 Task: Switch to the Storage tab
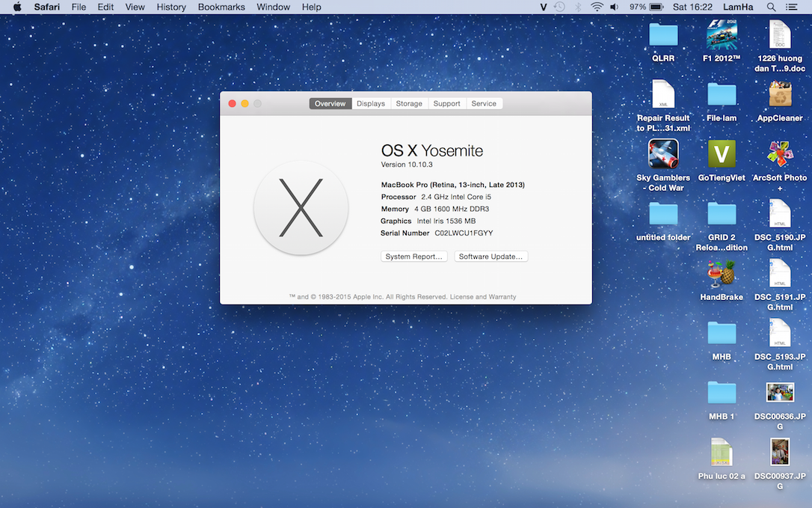(x=409, y=104)
